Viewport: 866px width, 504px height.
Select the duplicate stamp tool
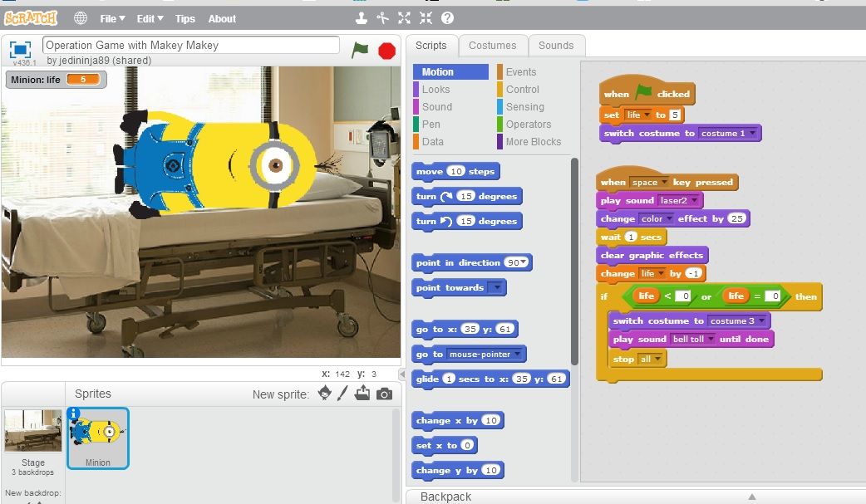[361, 17]
